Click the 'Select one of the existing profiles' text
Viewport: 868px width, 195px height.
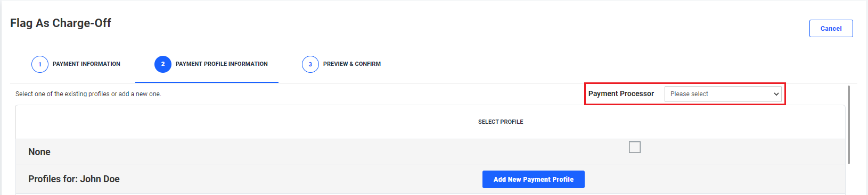pos(88,94)
